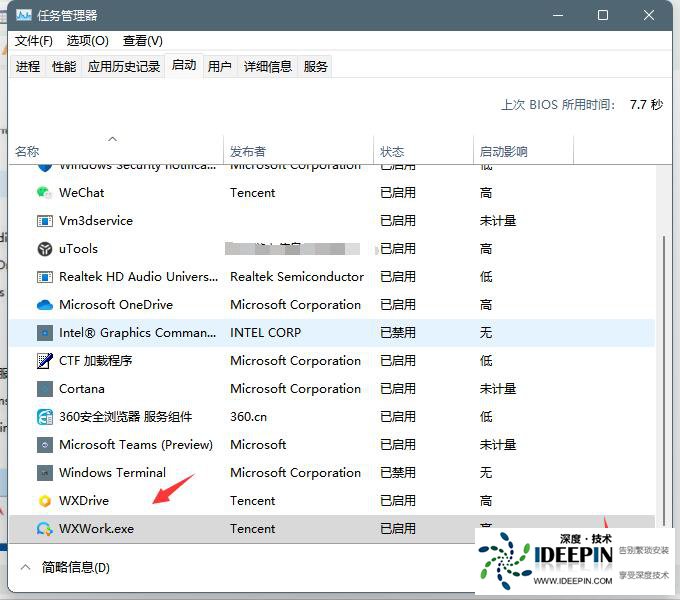Select the WeChat row name
680x600 pixels.
click(82, 192)
